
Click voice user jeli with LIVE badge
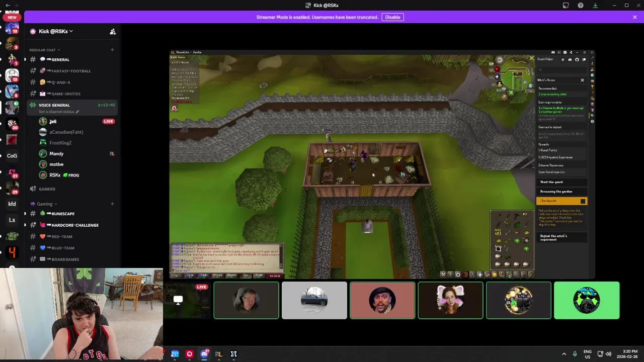coord(76,121)
